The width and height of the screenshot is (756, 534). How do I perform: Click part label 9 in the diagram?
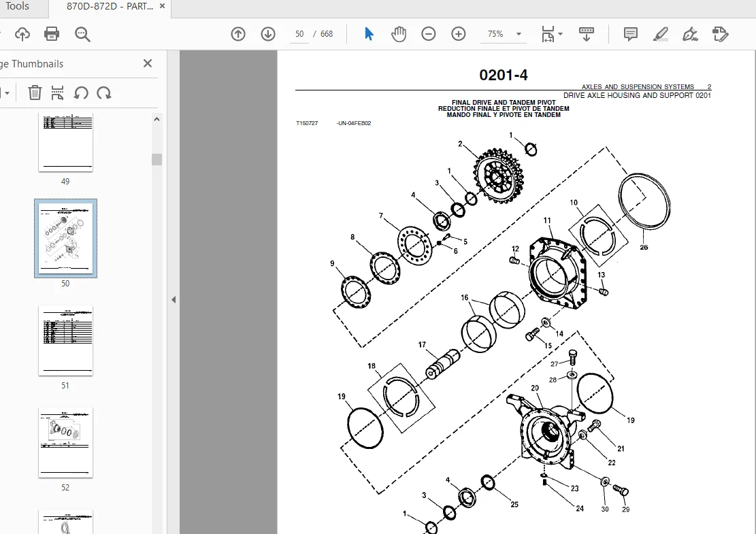point(332,264)
